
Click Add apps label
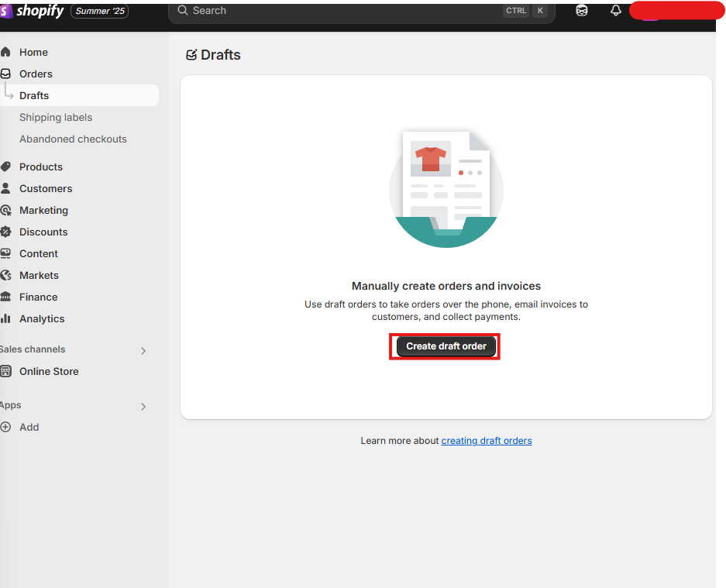29,428
